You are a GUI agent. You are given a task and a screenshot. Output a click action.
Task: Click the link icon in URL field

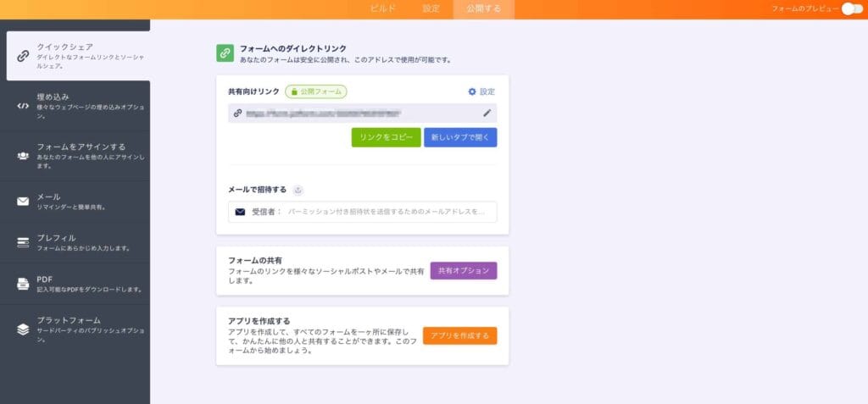(x=237, y=113)
